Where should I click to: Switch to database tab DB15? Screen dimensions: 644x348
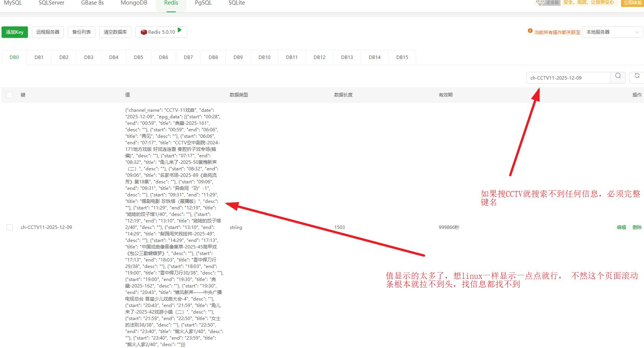pyautogui.click(x=402, y=57)
